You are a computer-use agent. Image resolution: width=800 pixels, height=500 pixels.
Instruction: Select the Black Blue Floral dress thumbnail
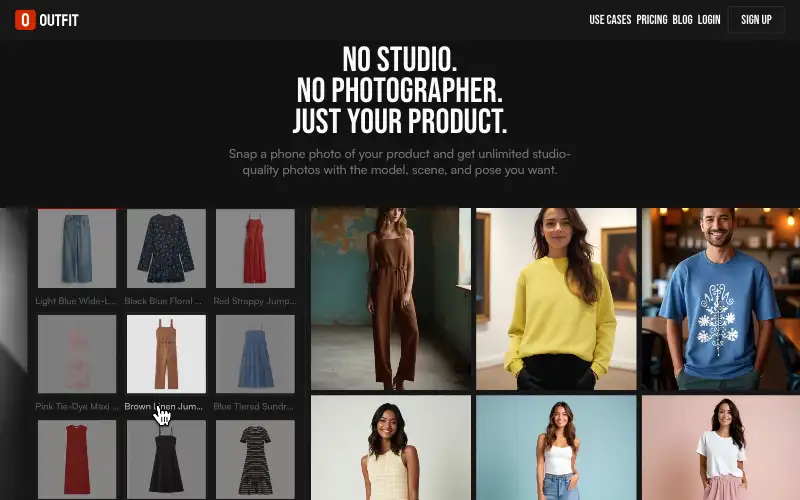pyautogui.click(x=166, y=248)
